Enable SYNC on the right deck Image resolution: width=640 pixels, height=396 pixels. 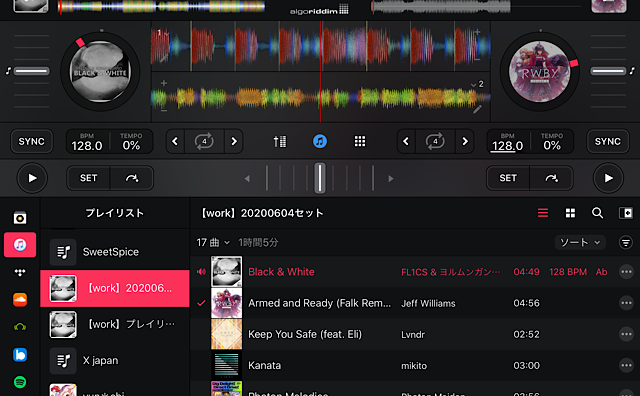click(607, 141)
